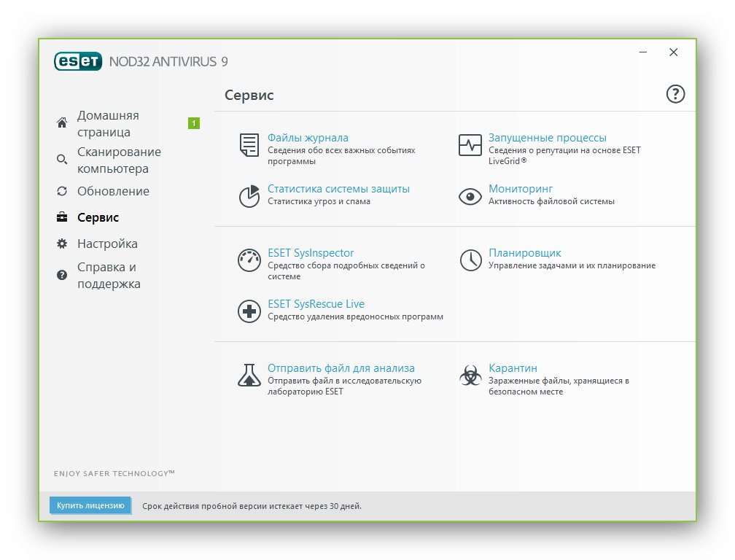The image size is (735, 560).
Task: Click the home icon beside Домашняя страница
Action: [x=62, y=122]
